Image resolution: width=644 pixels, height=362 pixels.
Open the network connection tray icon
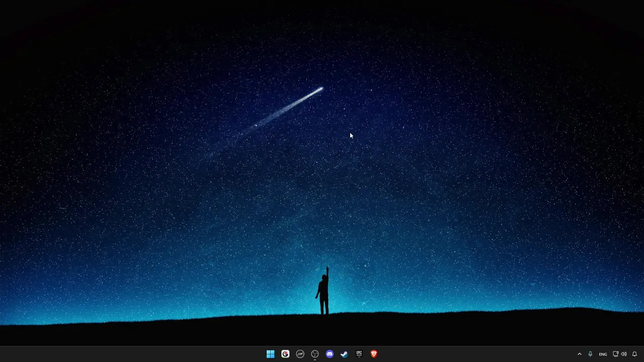click(616, 354)
